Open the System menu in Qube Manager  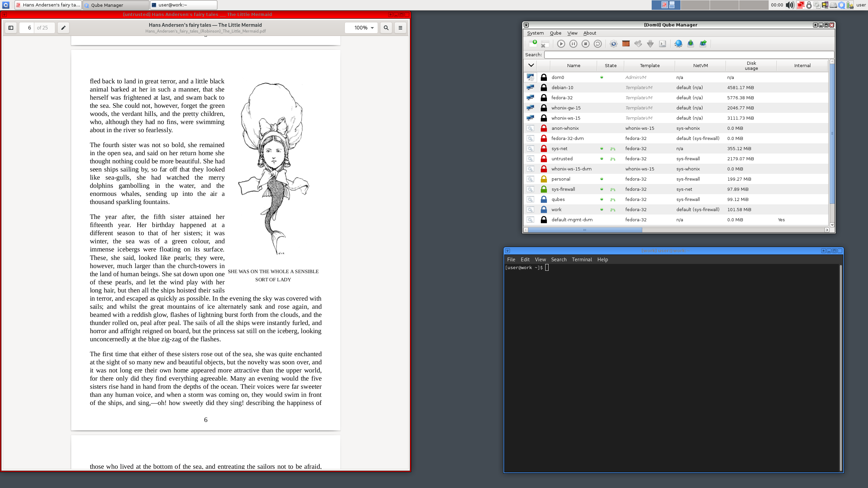[x=535, y=33]
